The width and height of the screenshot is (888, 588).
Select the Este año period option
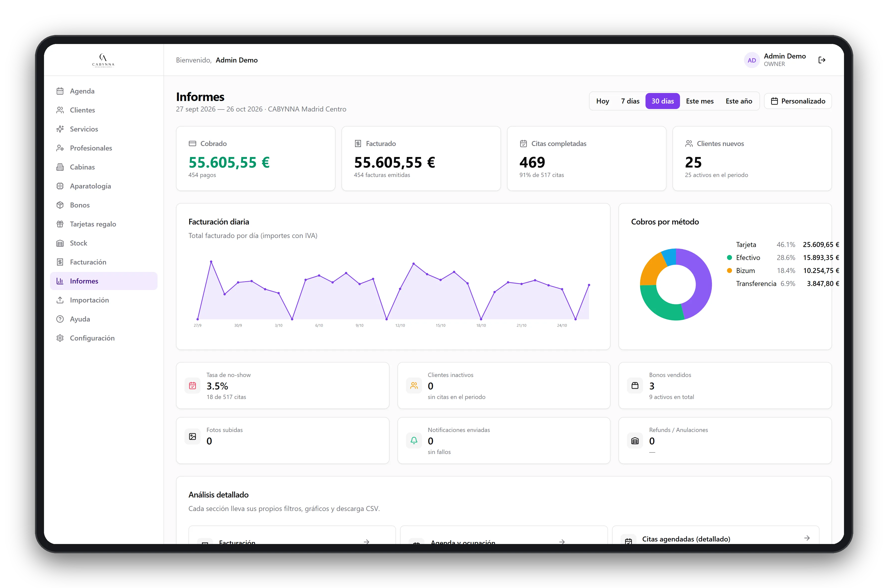pos(739,101)
